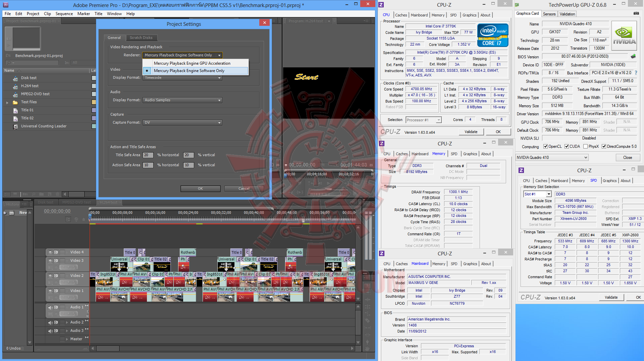The width and height of the screenshot is (644, 361).
Task: Open the Renderer dropdown
Action: 182,55
